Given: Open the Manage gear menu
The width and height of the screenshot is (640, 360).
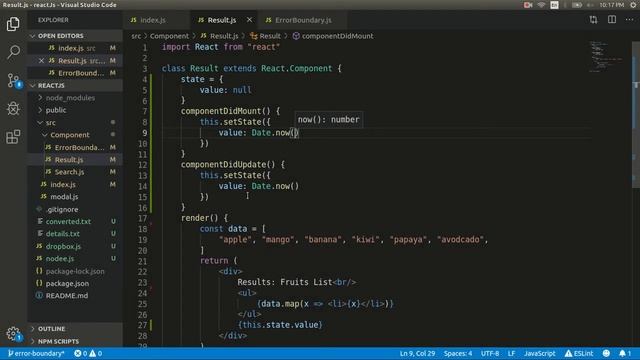Looking at the screenshot, I should click(x=13, y=334).
